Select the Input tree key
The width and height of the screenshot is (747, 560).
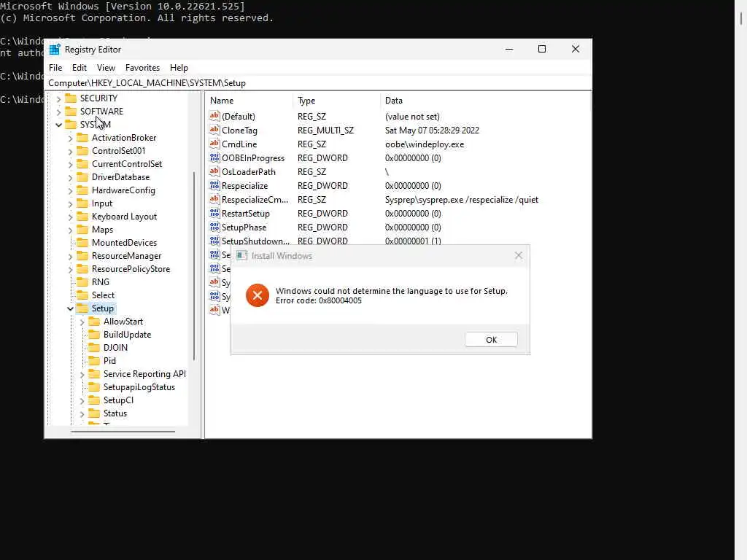click(102, 203)
